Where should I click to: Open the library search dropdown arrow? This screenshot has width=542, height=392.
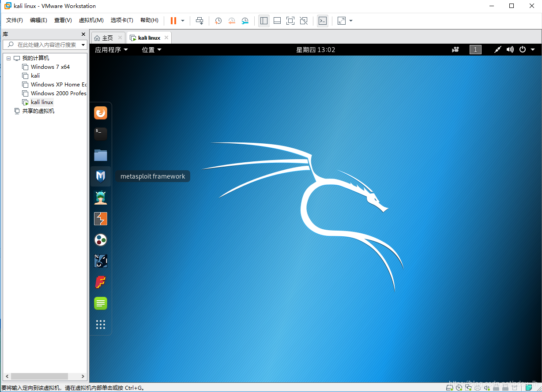click(83, 45)
